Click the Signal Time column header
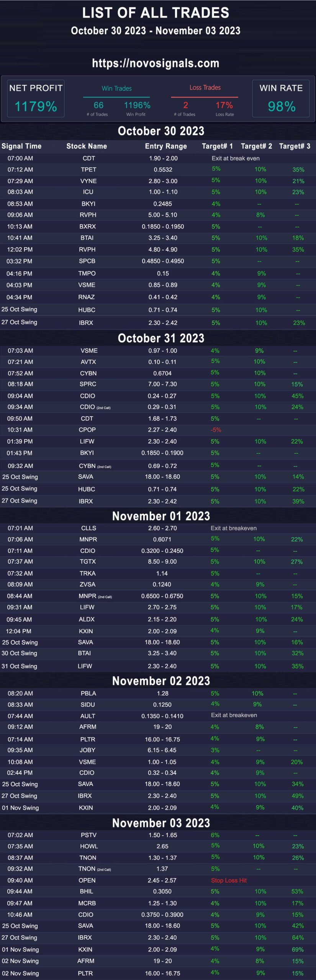This screenshot has height=980, width=316. click(x=21, y=146)
